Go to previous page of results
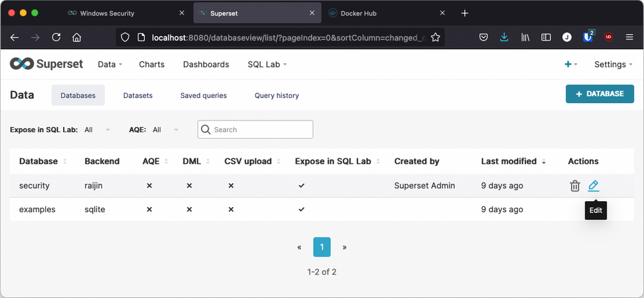This screenshot has height=298, width=644. [x=299, y=247]
